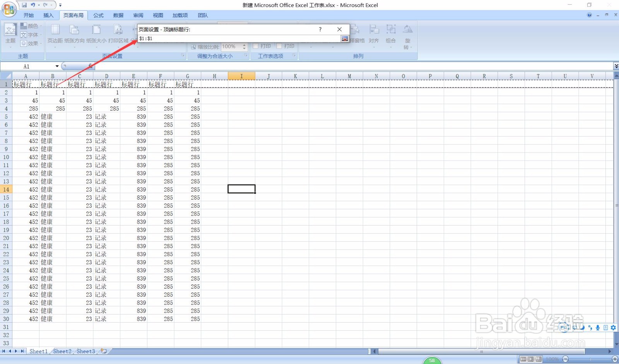Undo the last action
This screenshot has width=619, height=364.
[33, 5]
